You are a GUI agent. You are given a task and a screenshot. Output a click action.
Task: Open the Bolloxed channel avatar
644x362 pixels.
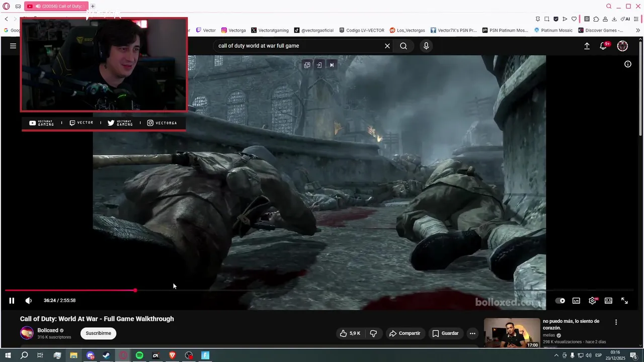pyautogui.click(x=27, y=333)
